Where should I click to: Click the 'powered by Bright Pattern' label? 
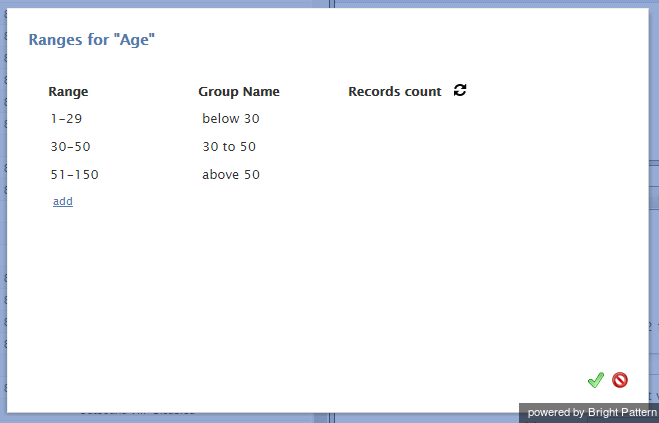[x=592, y=412]
